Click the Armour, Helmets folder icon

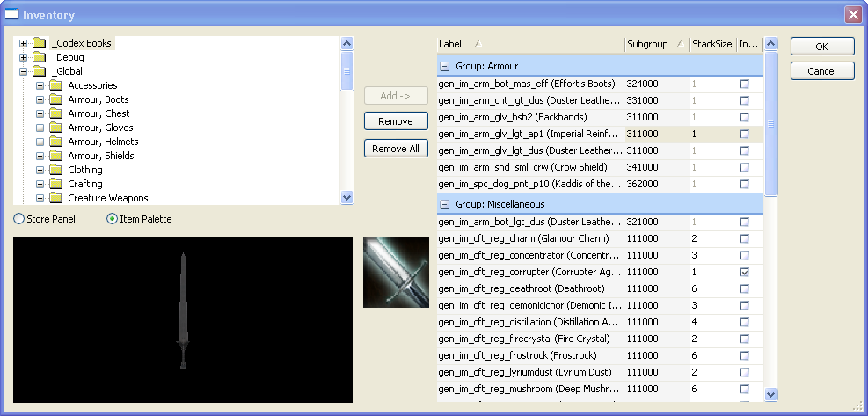point(55,142)
